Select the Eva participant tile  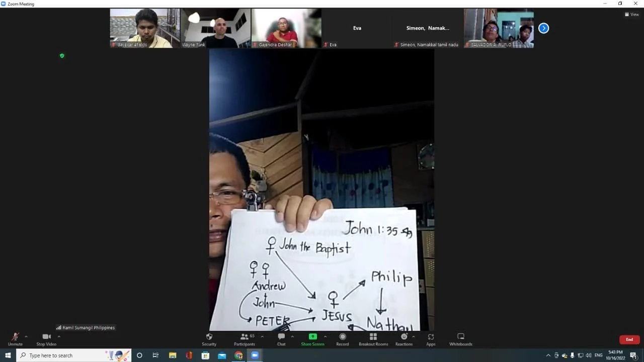point(357,28)
